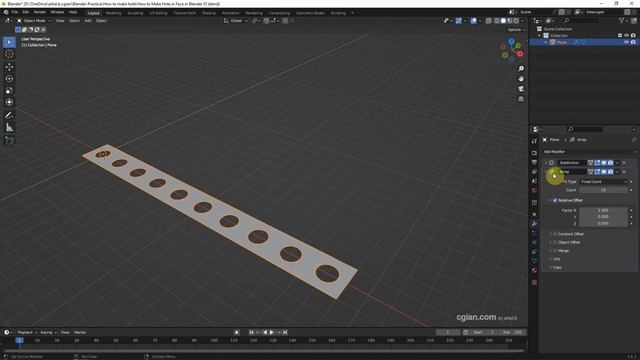
Task: Open the Object Data properties tab icon
Action: 534,261
